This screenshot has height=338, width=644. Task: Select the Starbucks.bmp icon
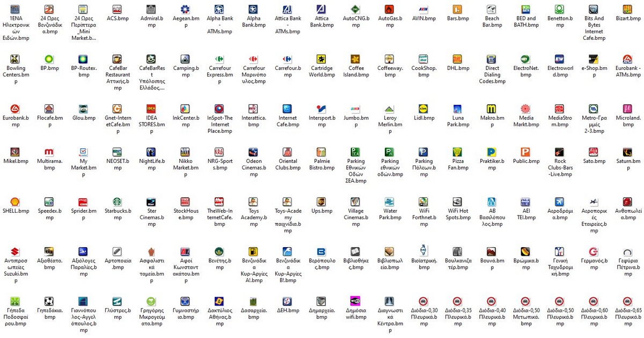[x=117, y=202]
